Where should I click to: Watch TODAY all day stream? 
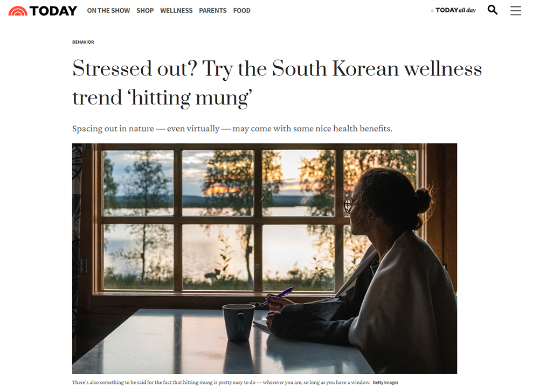tap(455, 10)
